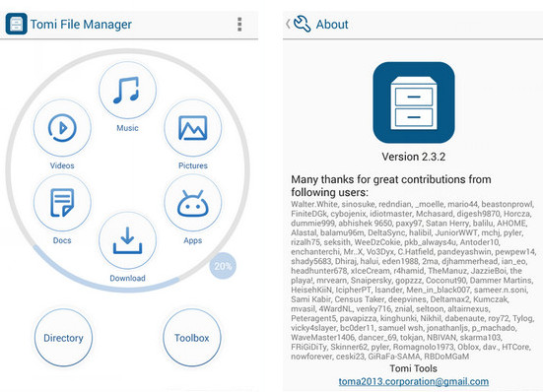Click the Tomi File Manager title text
Image resolution: width=543 pixels, height=392 pixels.
point(81,25)
